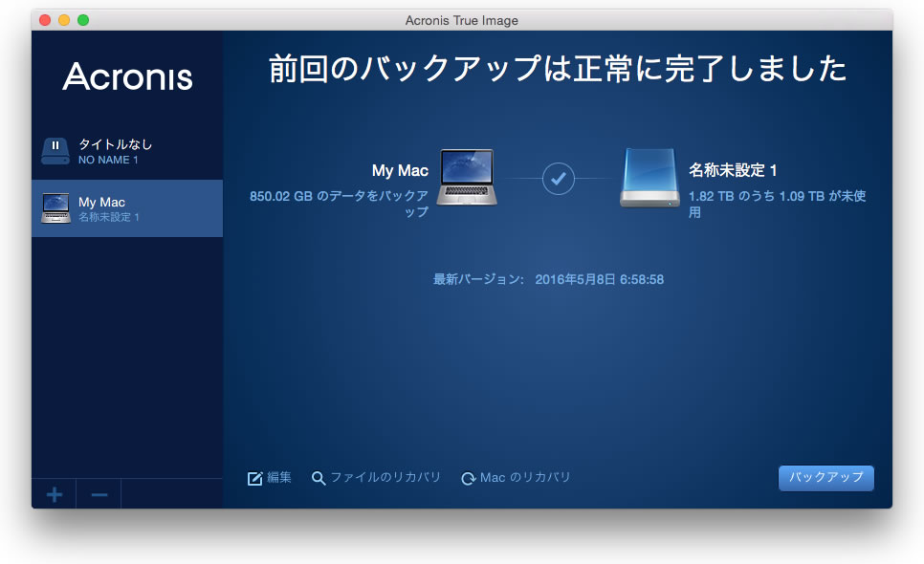Click the 編集 pencil icon
The image size is (924, 564).
254,478
